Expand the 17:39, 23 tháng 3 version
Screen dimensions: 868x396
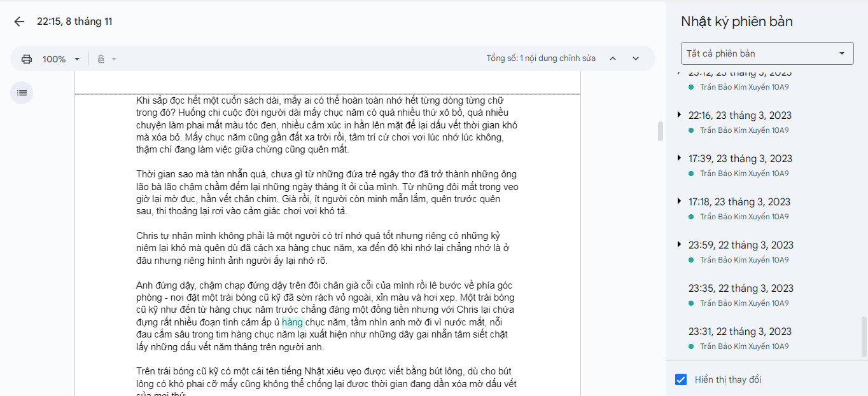pyautogui.click(x=679, y=158)
